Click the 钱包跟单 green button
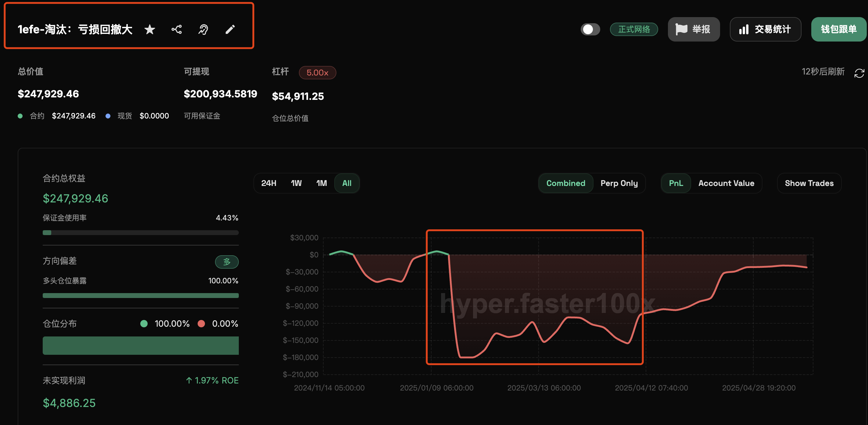This screenshot has width=868, height=425. (838, 29)
